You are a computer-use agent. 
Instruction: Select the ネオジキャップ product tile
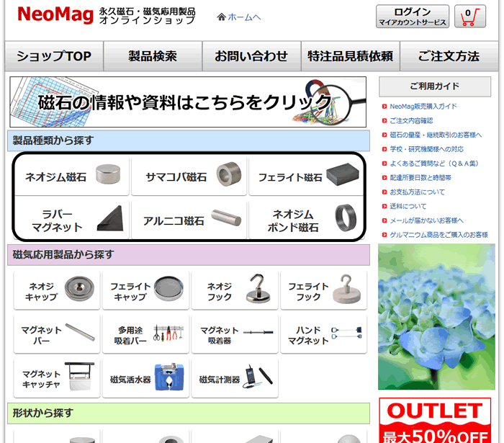coord(57,290)
